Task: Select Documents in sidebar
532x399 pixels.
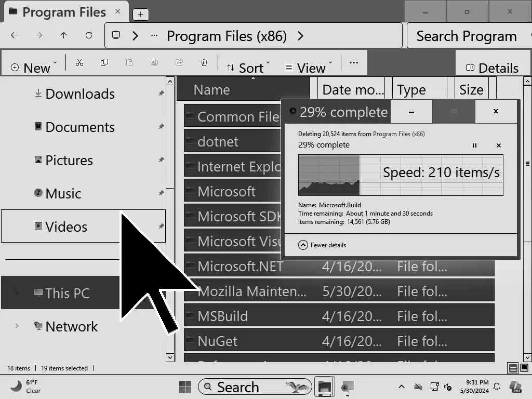Action: tap(84, 127)
